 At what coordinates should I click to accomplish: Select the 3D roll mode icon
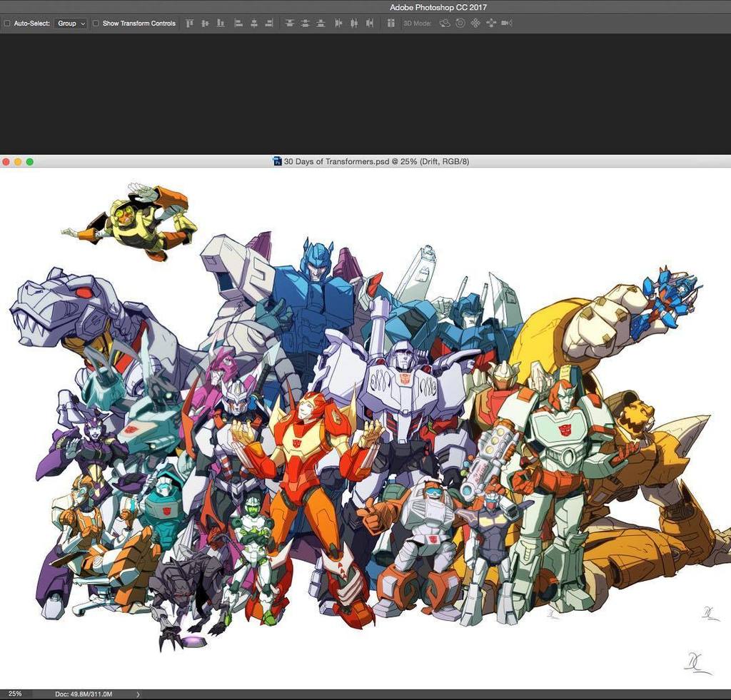[460, 24]
